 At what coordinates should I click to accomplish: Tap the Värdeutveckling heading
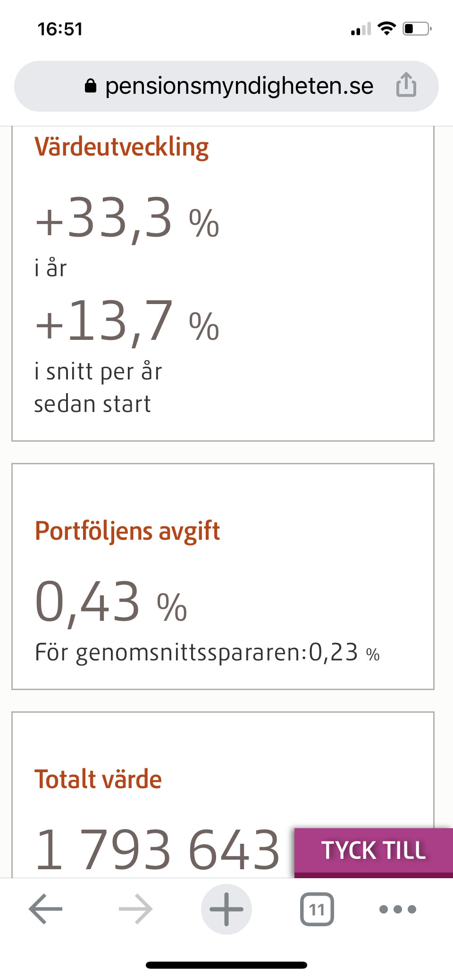point(122,147)
